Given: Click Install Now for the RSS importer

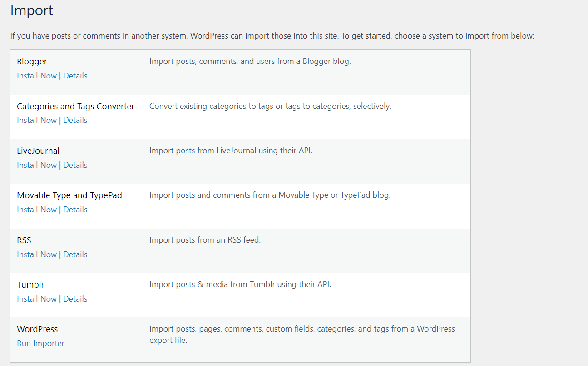Looking at the screenshot, I should (x=37, y=254).
